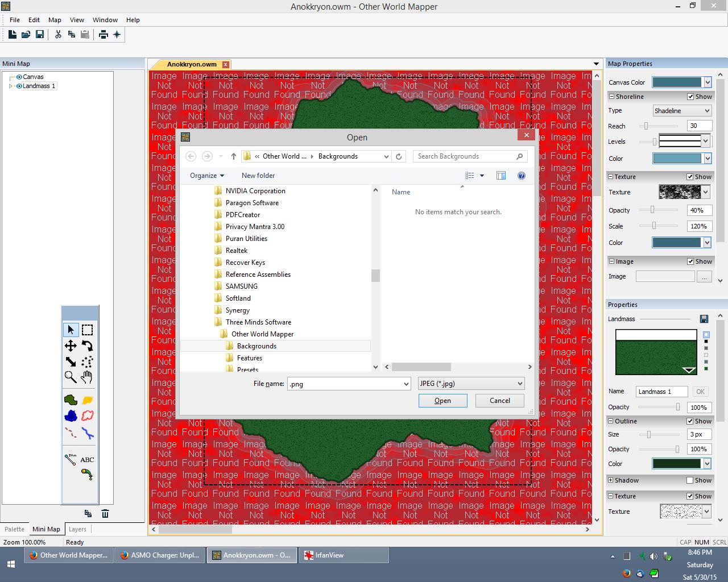Open the Map menu
The height and width of the screenshot is (582, 728).
pyautogui.click(x=55, y=20)
